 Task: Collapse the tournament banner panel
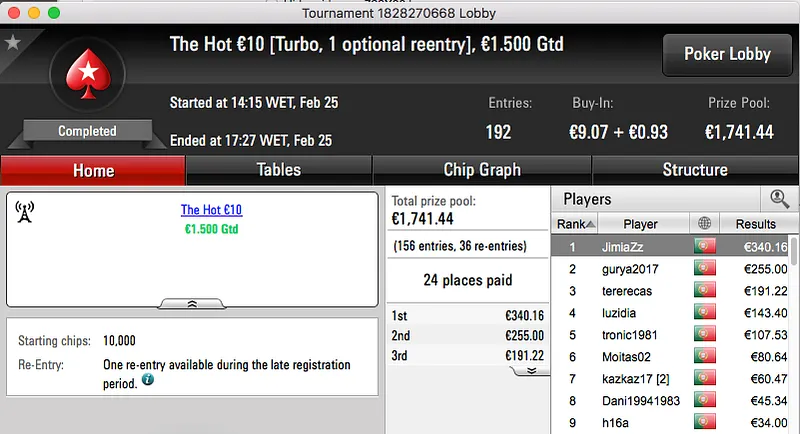[192, 303]
